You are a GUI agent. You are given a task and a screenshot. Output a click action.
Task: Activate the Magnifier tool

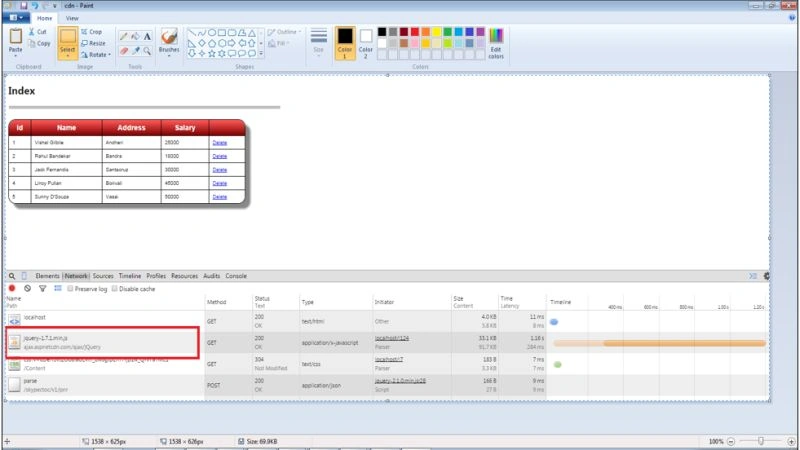click(147, 51)
